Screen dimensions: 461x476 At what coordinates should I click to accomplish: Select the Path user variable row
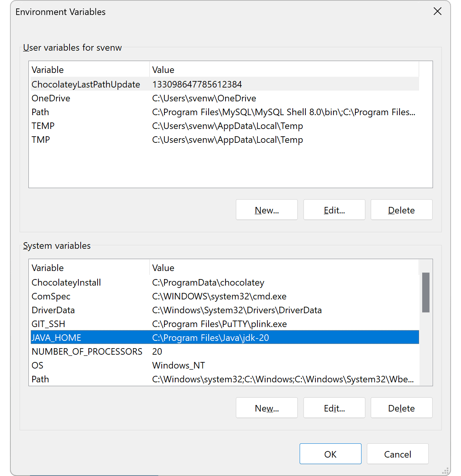coord(115,112)
